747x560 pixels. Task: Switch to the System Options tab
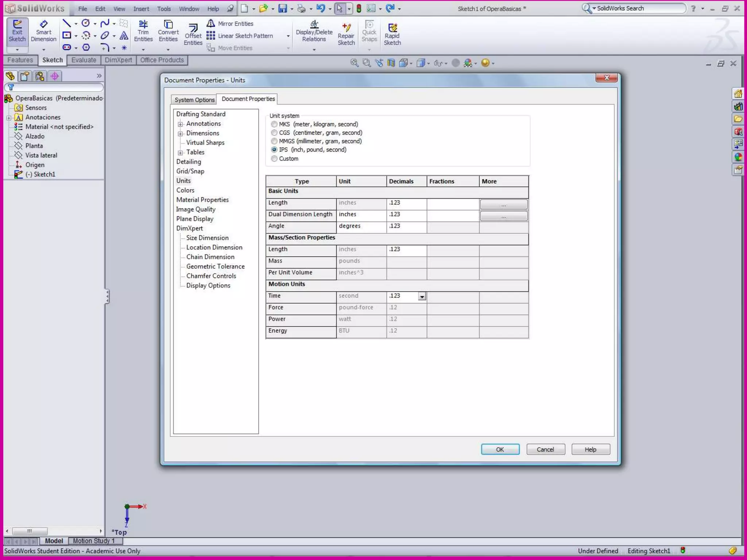(194, 100)
